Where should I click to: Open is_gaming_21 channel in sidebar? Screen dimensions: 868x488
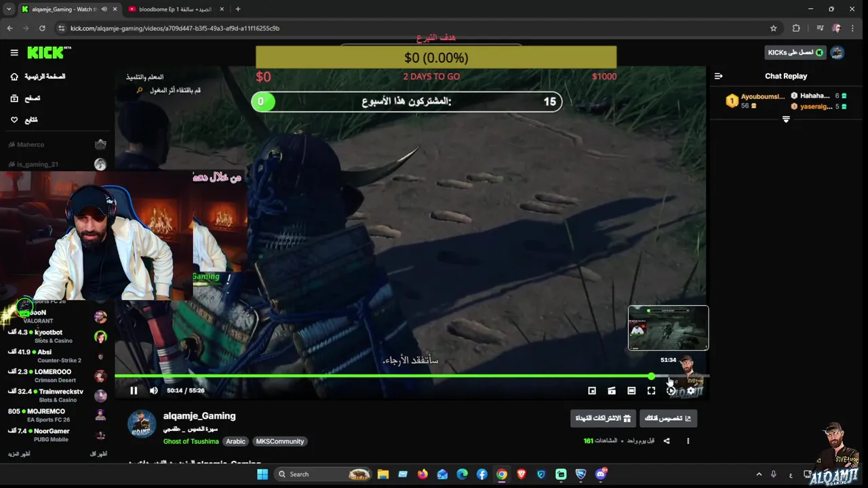tap(57, 164)
